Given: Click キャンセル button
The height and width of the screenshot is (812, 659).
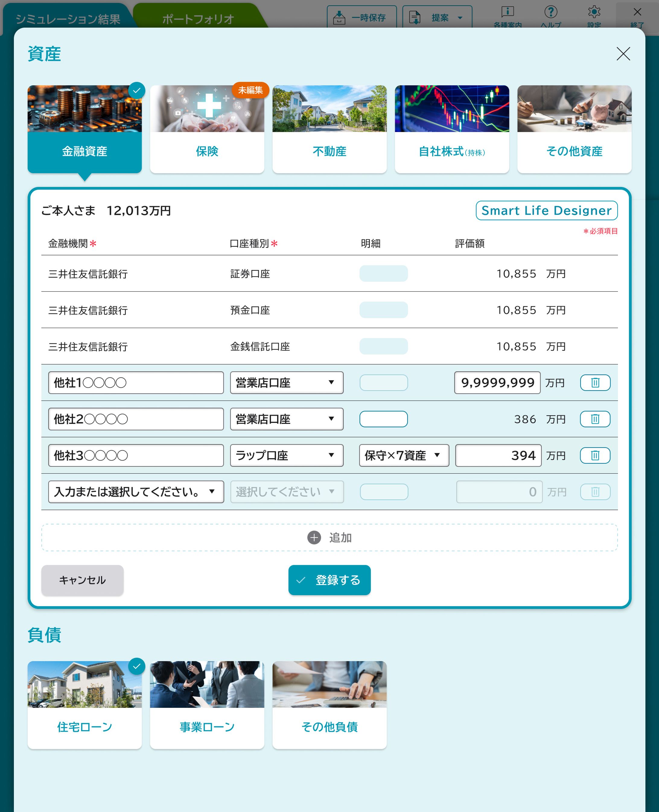Looking at the screenshot, I should click(x=82, y=580).
